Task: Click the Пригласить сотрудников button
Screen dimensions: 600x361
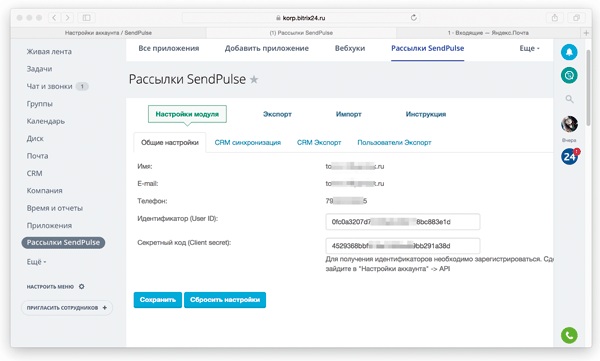Action: coord(67,308)
